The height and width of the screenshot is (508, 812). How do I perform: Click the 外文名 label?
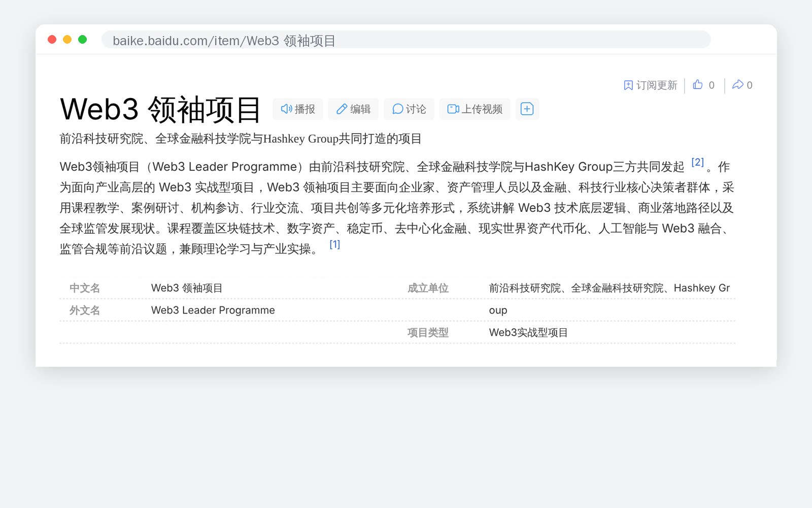[x=85, y=310]
